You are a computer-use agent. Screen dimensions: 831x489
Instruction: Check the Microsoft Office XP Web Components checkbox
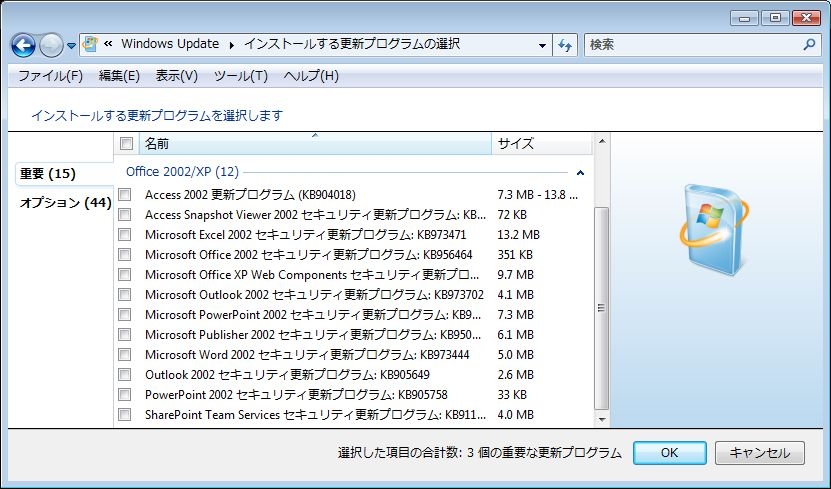pos(125,274)
